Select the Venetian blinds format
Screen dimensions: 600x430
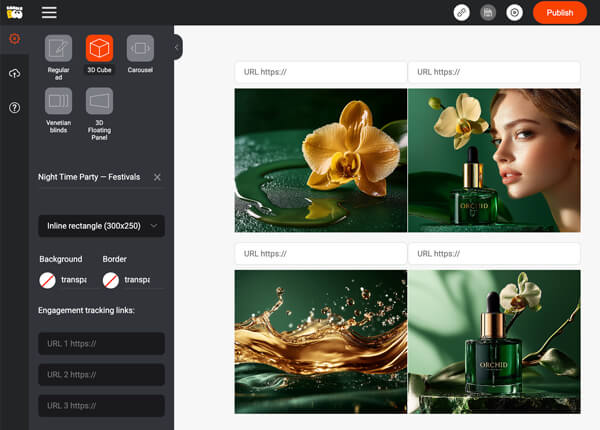58,101
